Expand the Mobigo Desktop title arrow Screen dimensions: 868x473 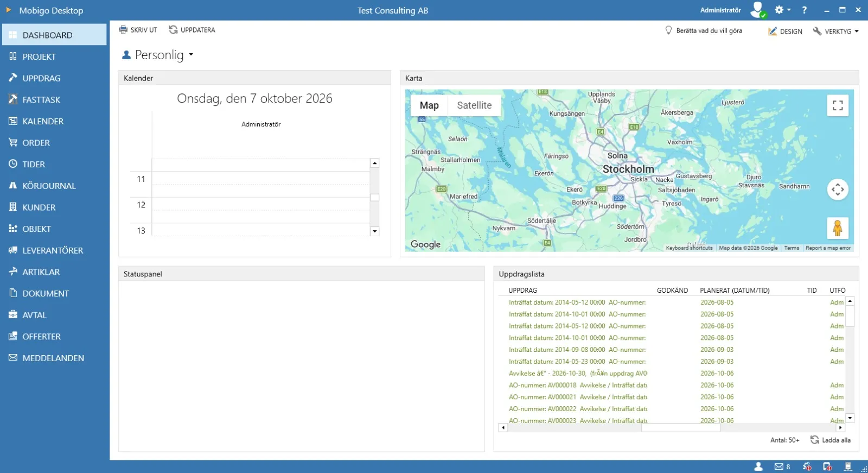(x=8, y=10)
